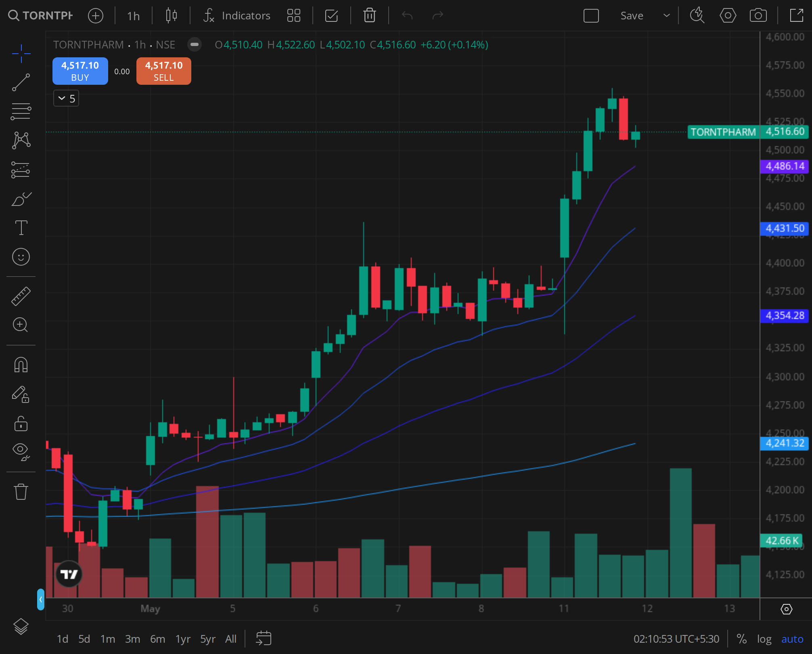This screenshot has height=654, width=812.
Task: Click the 42.66 K volume label
Action: coord(781,541)
